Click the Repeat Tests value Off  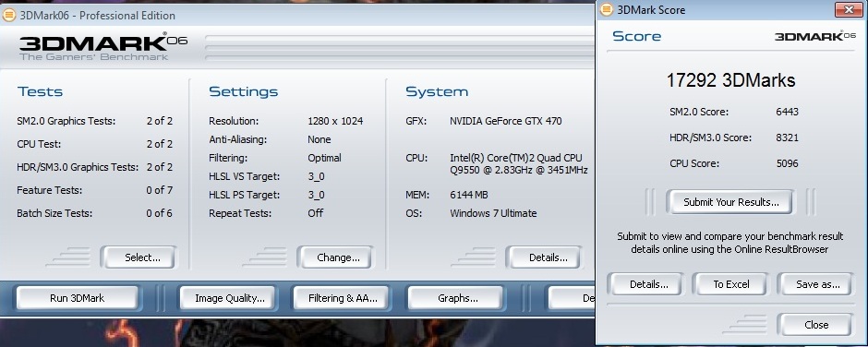pyautogui.click(x=316, y=213)
